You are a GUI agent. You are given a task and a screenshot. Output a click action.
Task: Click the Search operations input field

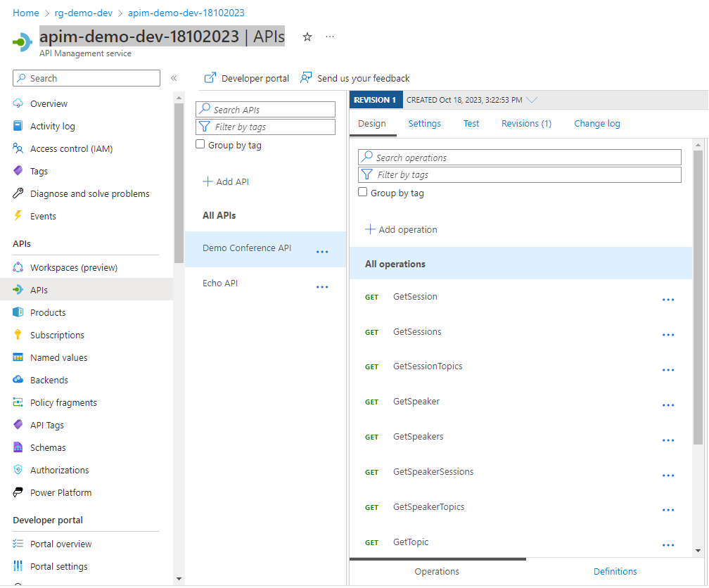pyautogui.click(x=519, y=156)
